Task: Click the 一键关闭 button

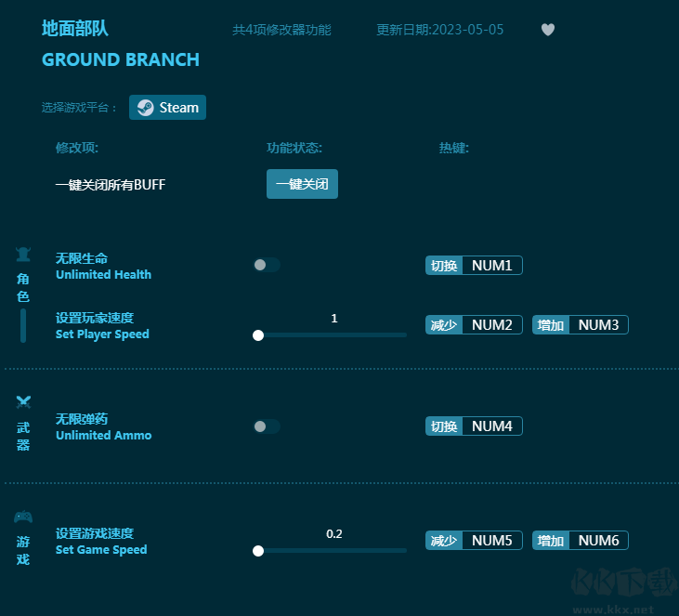Action: coord(302,184)
